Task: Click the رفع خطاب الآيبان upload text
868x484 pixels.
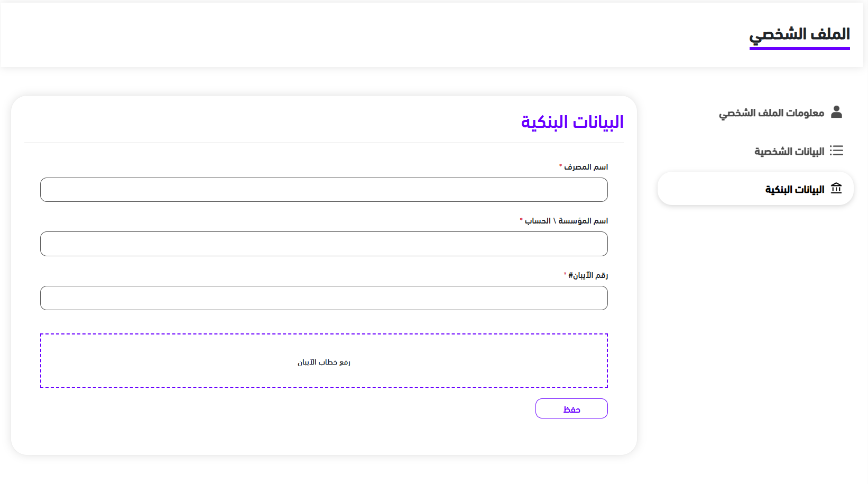Action: (324, 362)
